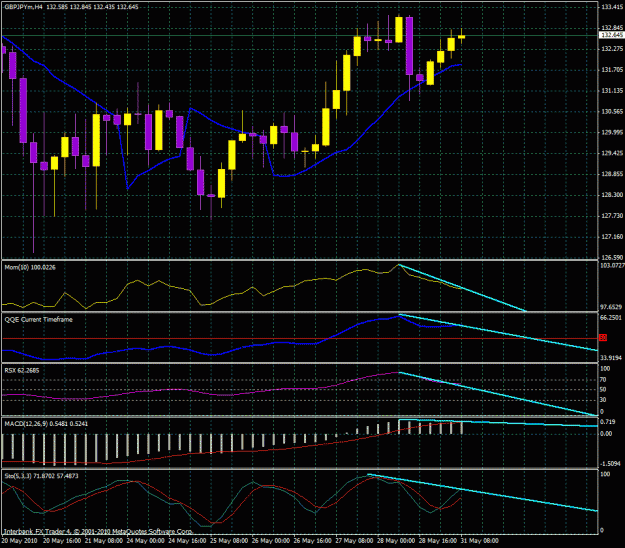This screenshot has height=548, width=625.
Task: Select the -1.5094 MACD scale value
Action: click(611, 464)
